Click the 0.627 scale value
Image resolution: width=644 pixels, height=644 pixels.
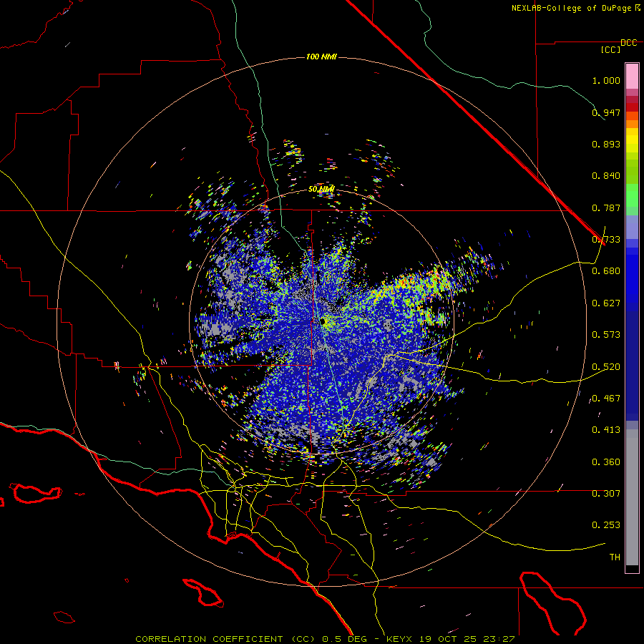[606, 303]
